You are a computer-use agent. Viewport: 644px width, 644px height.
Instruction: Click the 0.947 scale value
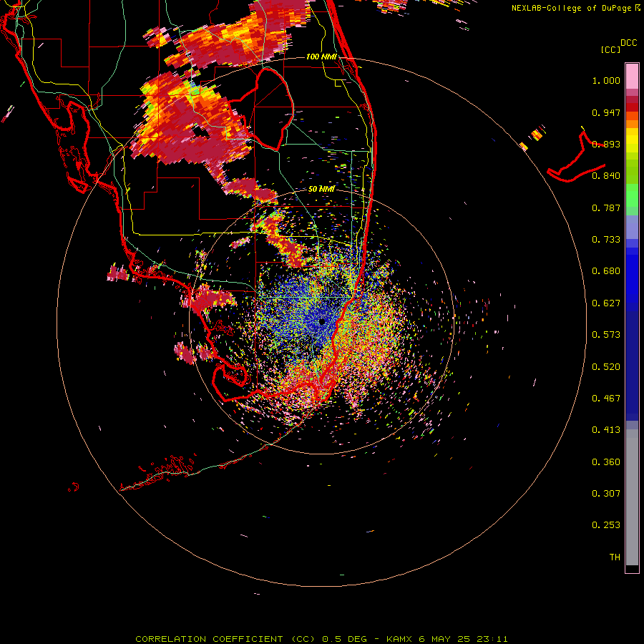tap(606, 112)
